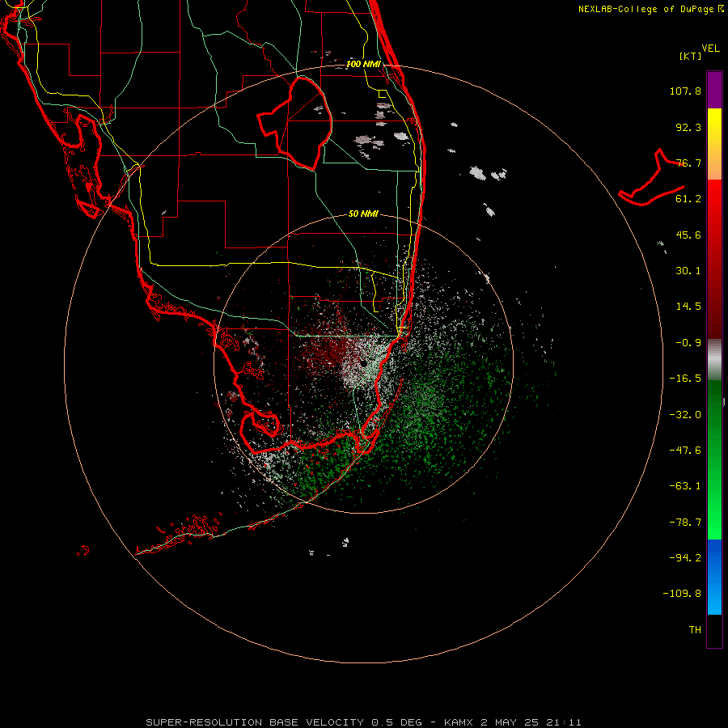Pick the blue segment of velocity color bar
The image size is (728, 728).
point(714,577)
